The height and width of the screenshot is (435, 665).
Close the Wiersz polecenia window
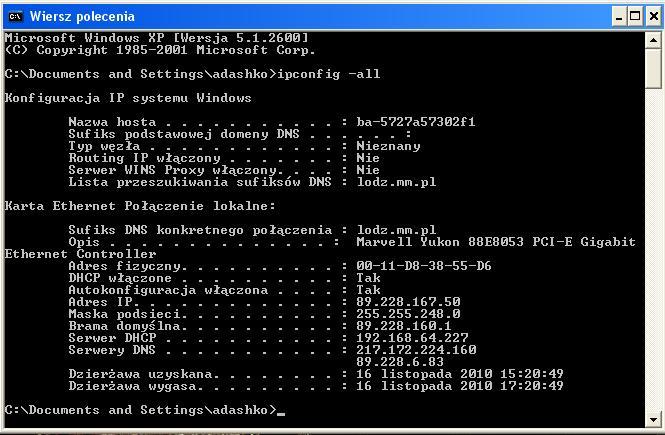point(654,17)
